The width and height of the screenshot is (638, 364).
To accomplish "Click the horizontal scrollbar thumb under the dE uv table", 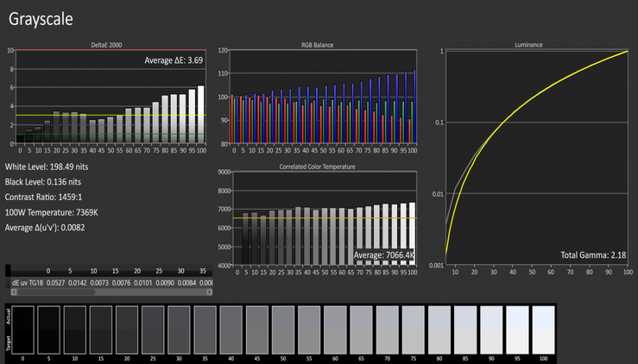I will (56, 292).
